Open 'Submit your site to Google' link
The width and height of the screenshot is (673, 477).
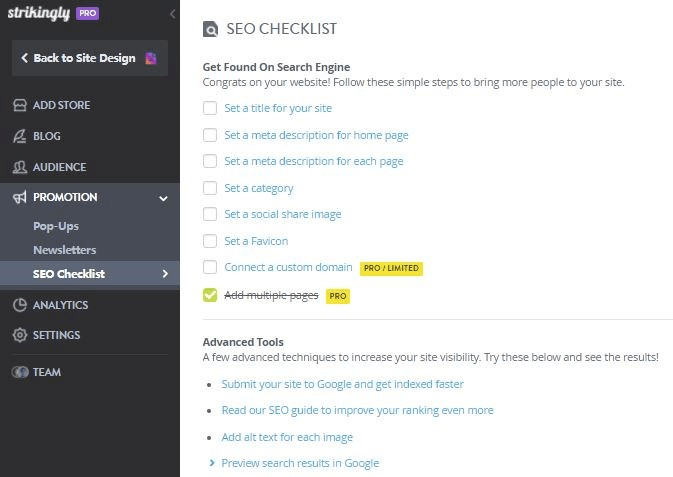343,384
